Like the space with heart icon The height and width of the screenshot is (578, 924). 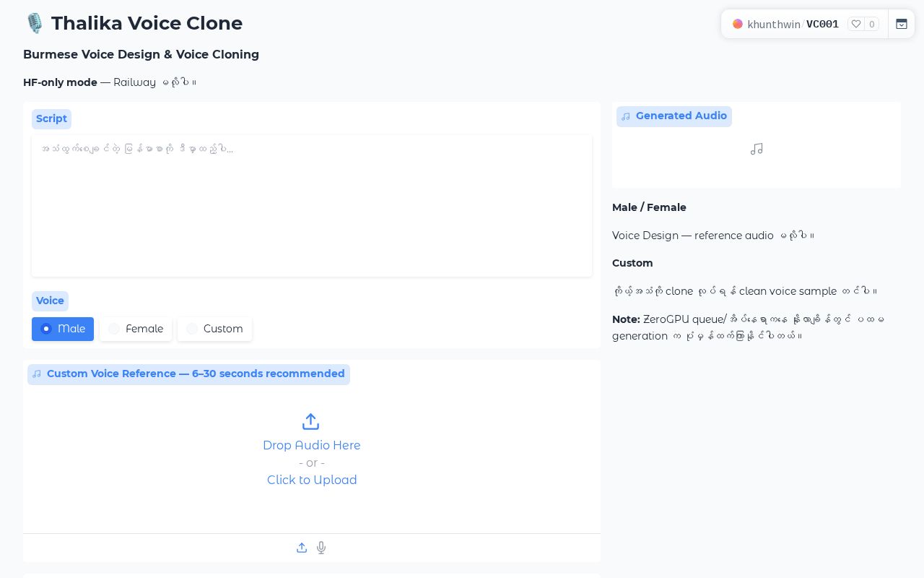pos(856,24)
